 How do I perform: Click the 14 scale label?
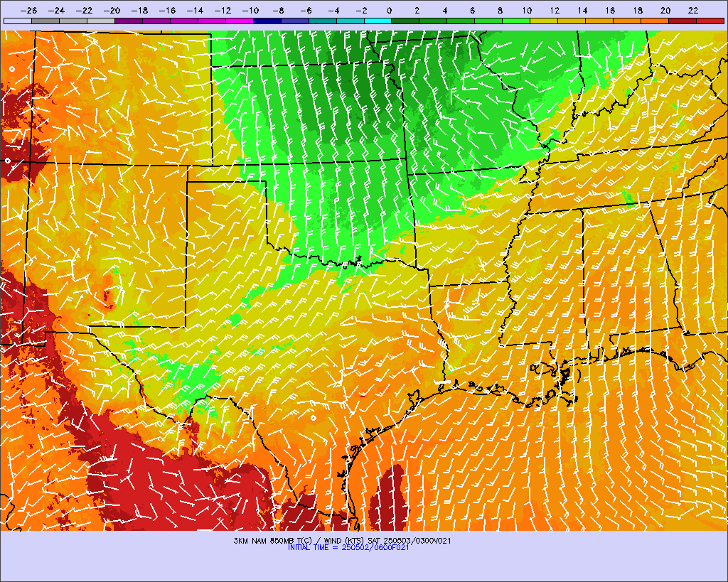pos(583,10)
